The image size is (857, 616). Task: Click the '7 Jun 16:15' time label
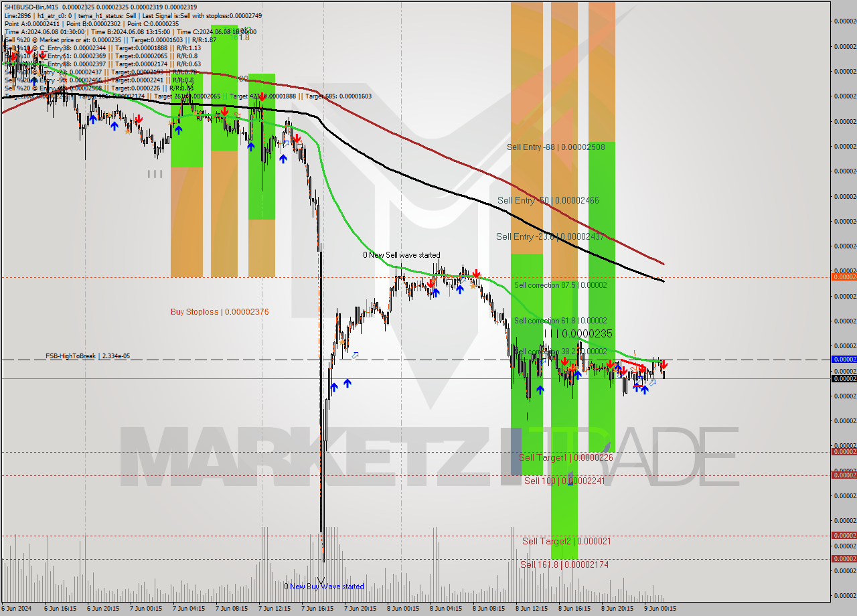click(319, 609)
